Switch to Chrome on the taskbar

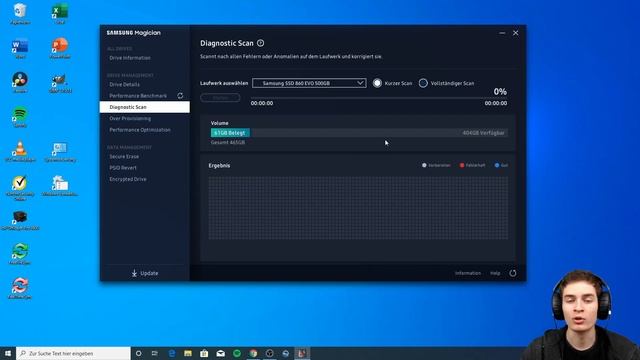(x=253, y=353)
